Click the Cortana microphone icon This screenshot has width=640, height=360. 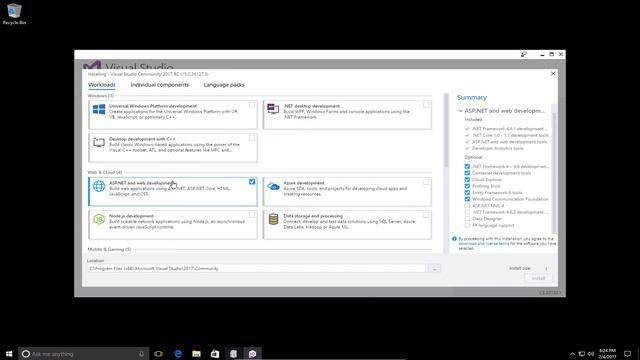click(141, 354)
